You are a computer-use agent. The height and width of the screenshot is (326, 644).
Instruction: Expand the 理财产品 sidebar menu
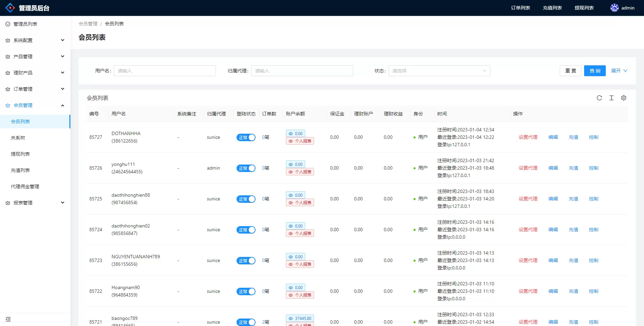tap(35, 73)
